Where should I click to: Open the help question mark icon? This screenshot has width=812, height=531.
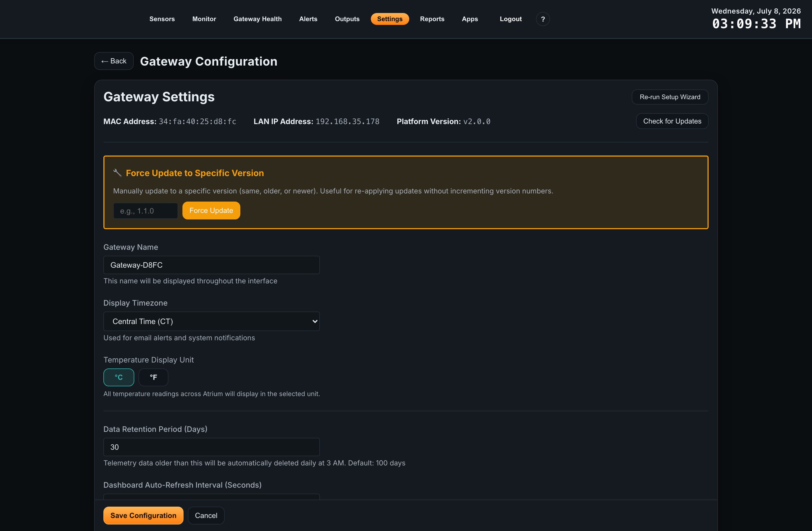click(x=542, y=19)
